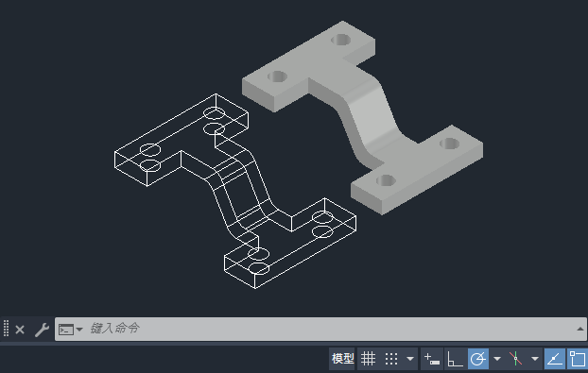The width and height of the screenshot is (588, 373).
Task: Toggle 2D object snap icon
Action: click(578, 359)
